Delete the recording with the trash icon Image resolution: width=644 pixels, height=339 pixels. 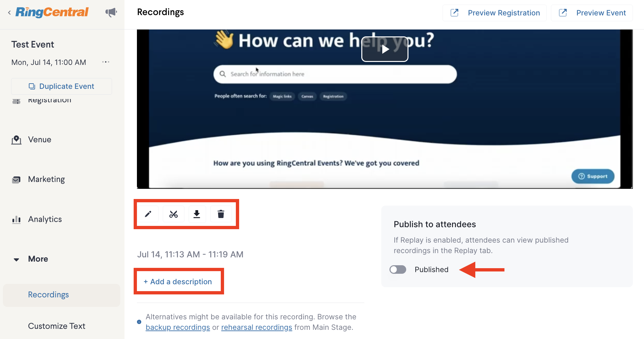pos(221,214)
